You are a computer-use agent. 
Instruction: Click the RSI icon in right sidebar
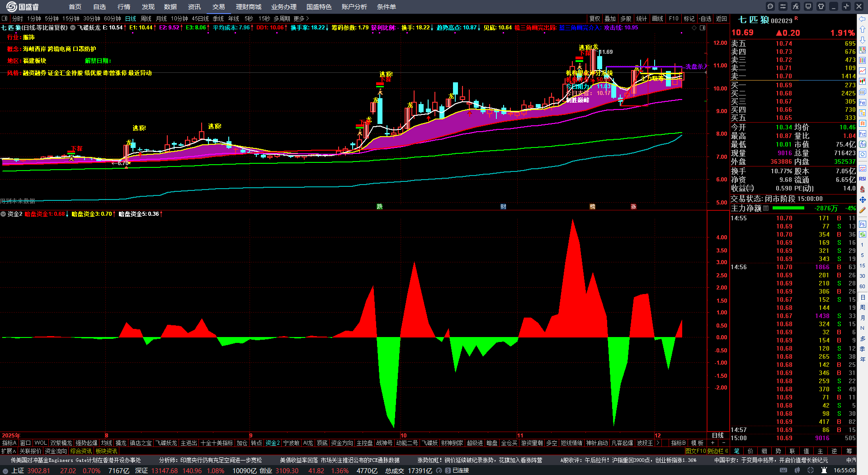pos(863,179)
